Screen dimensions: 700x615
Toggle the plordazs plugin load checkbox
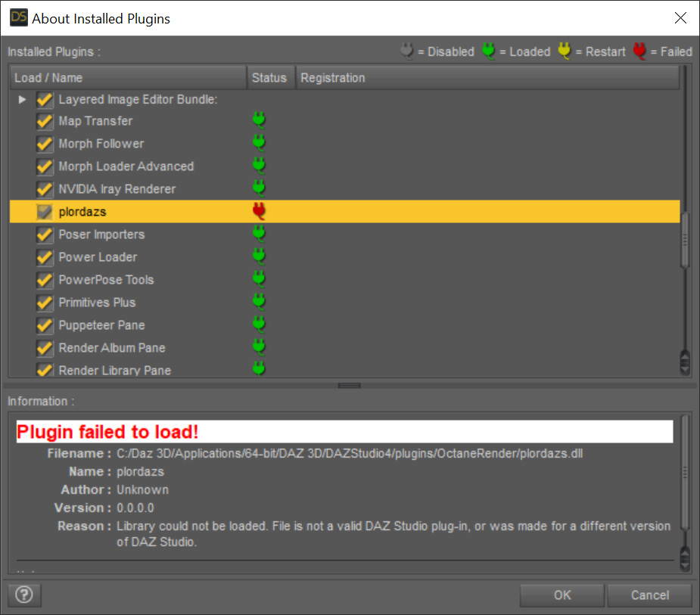click(x=45, y=212)
